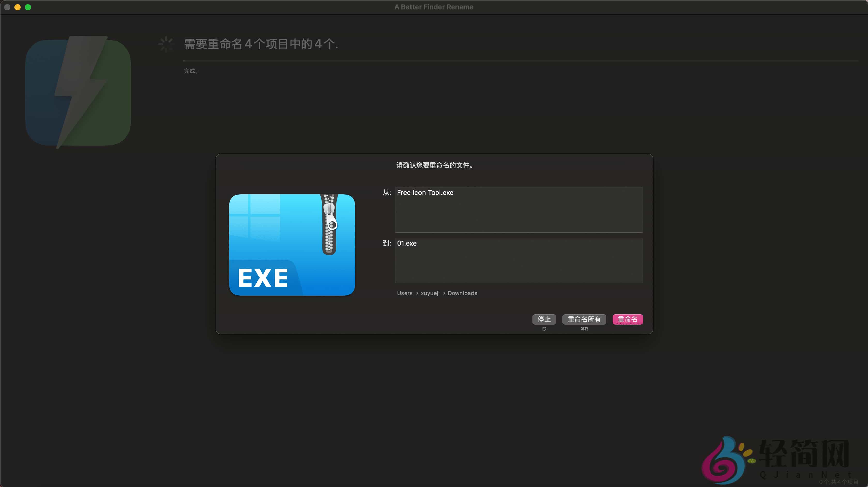Select the 从 field showing Free Icon Tool.exe
The height and width of the screenshot is (487, 868).
click(519, 210)
